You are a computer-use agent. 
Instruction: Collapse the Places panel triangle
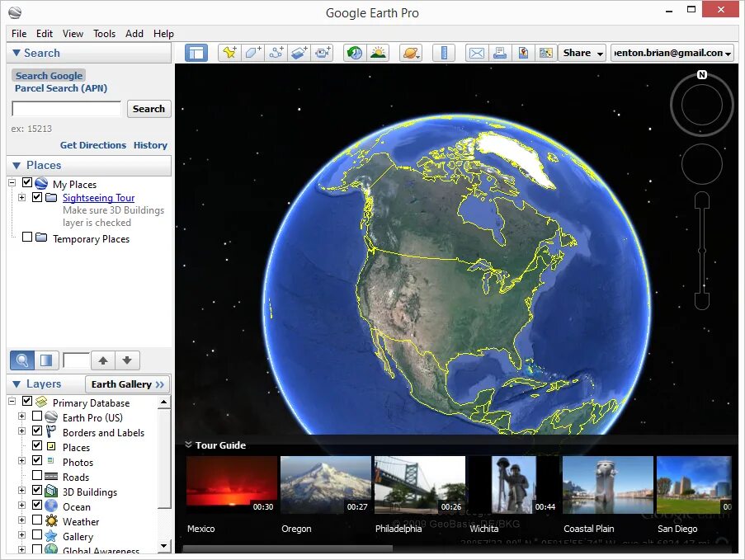pyautogui.click(x=17, y=165)
